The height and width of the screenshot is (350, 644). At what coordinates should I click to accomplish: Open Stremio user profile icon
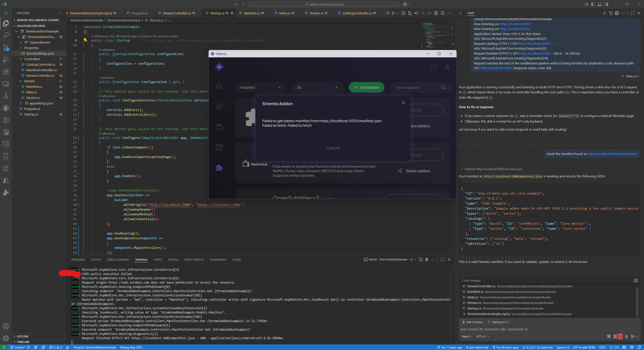tap(447, 67)
